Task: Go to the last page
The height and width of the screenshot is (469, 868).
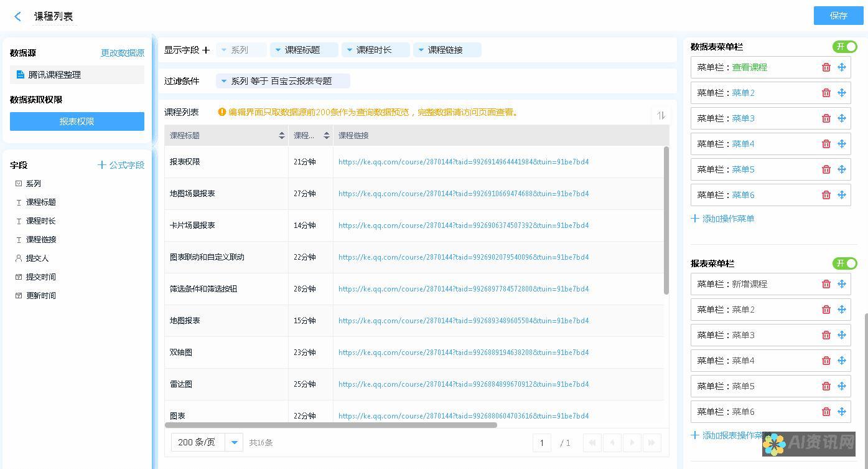Action: [x=652, y=443]
